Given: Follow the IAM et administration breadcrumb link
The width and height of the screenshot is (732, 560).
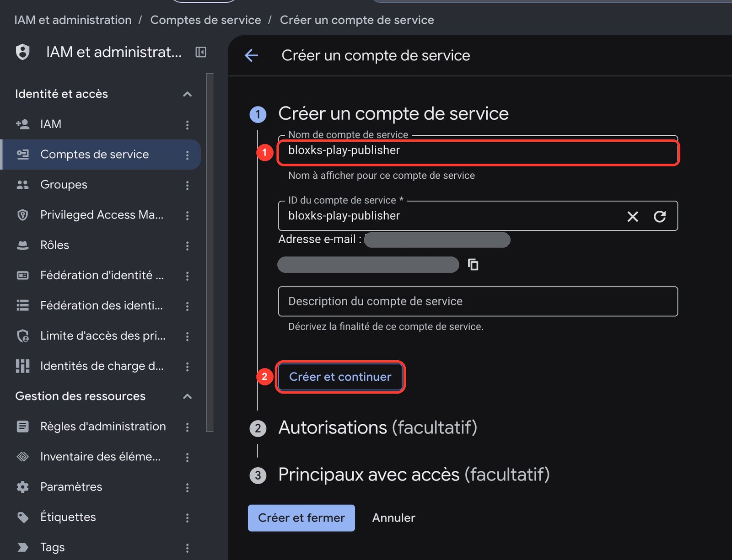Looking at the screenshot, I should (73, 20).
